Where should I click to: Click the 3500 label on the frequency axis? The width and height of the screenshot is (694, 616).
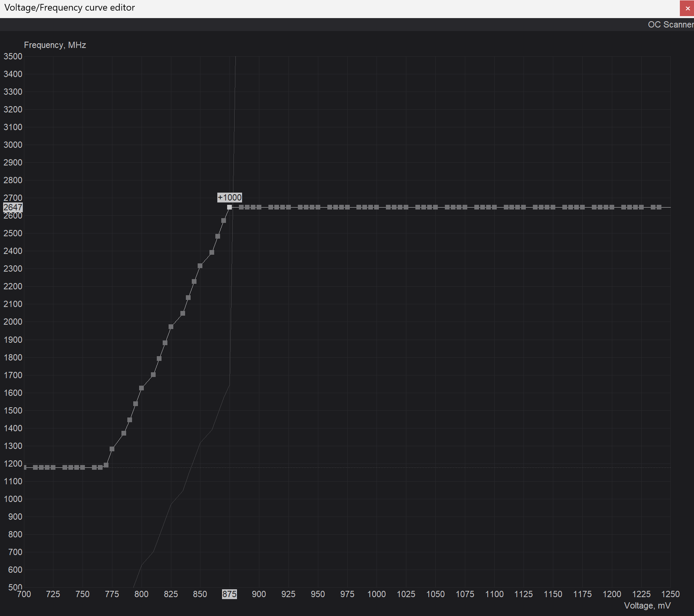(13, 56)
